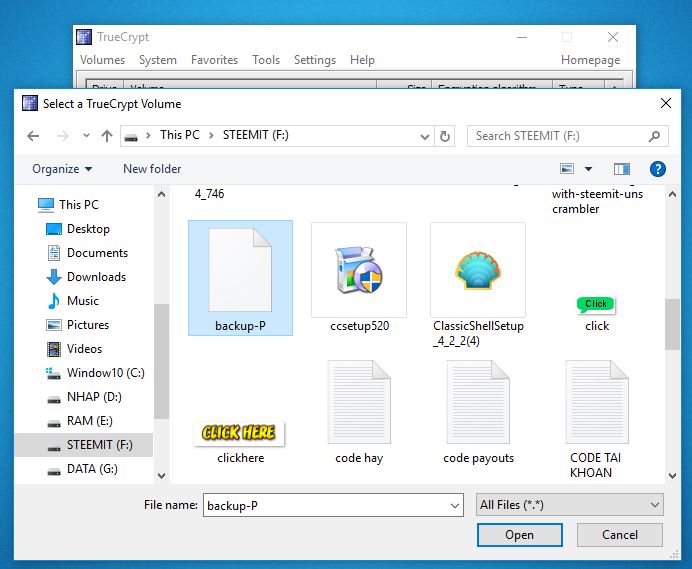Open Videos in the navigation pane
Viewport: 692px width, 569px height.
74,349
